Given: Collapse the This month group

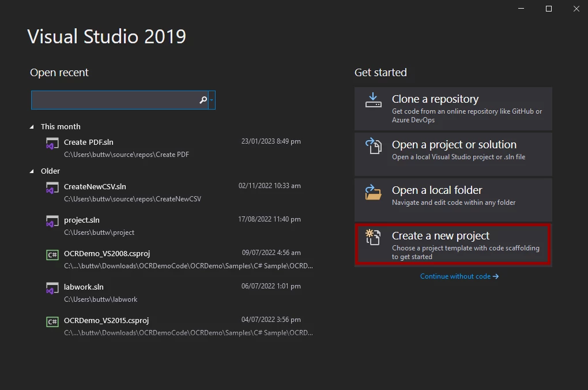Looking at the screenshot, I should (32, 127).
